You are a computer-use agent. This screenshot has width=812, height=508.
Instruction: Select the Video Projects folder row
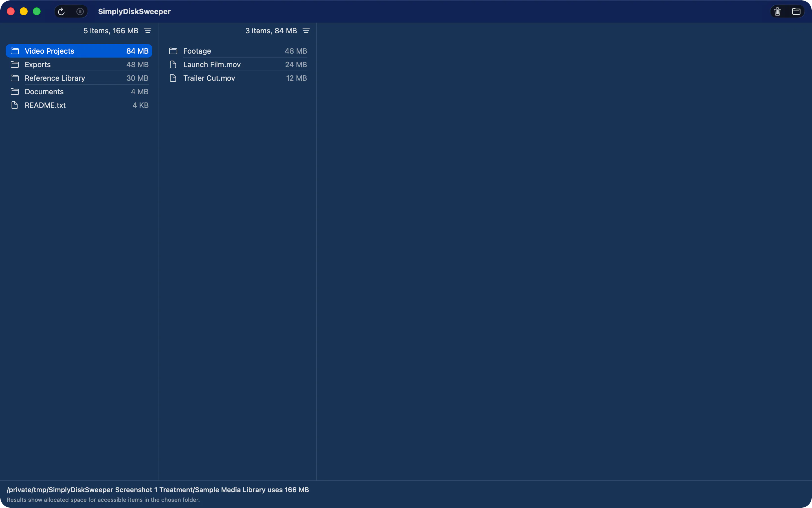(x=79, y=51)
